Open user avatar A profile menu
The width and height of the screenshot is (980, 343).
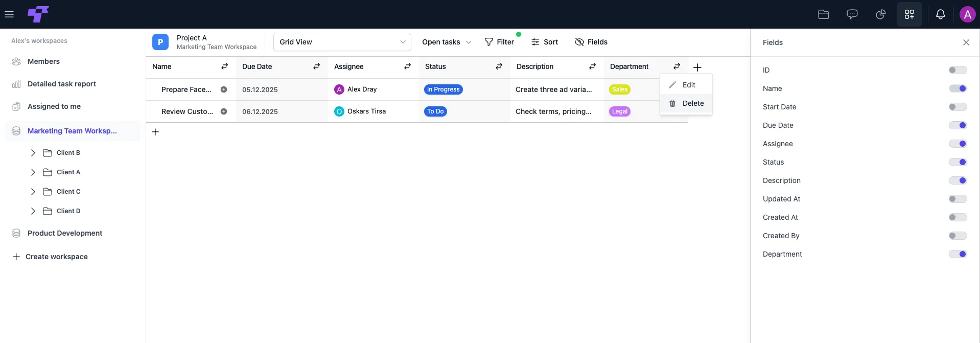click(967, 14)
